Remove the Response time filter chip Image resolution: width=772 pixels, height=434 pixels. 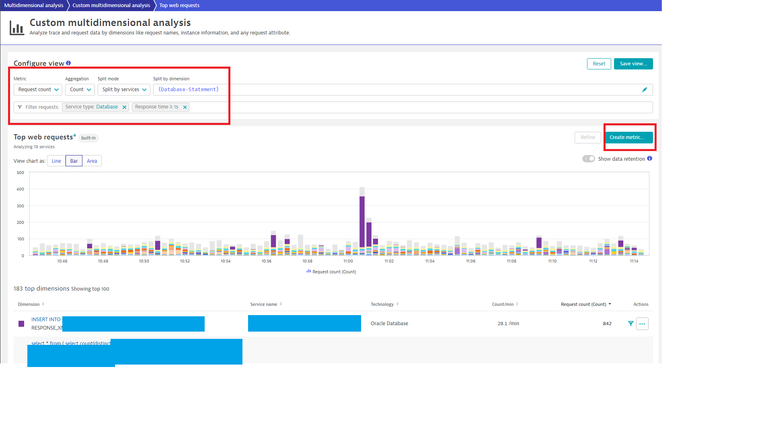(185, 107)
